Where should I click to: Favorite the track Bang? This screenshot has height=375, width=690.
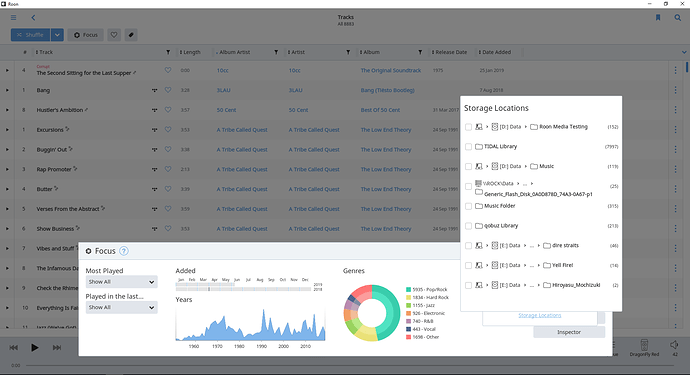168,90
